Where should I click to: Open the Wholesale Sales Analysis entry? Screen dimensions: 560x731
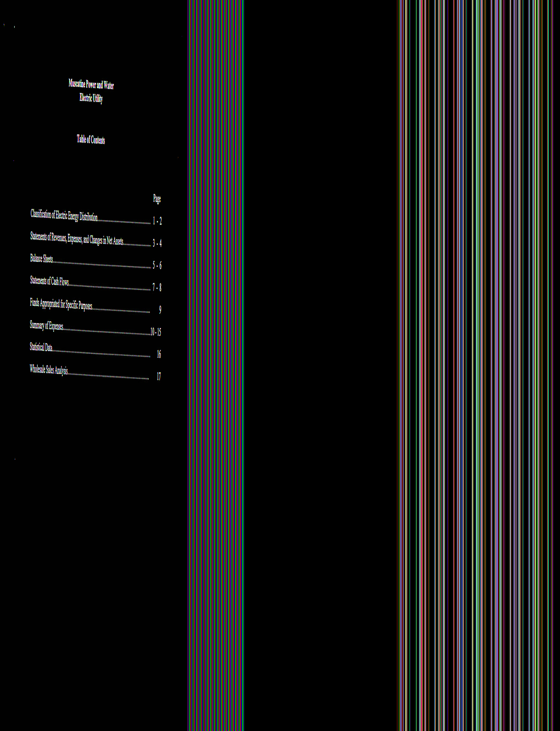click(x=49, y=370)
